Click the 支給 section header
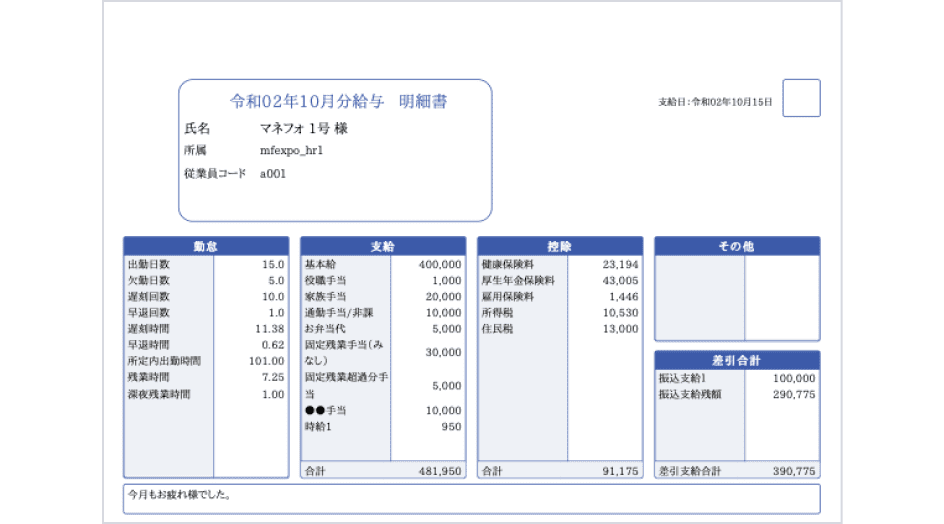Image resolution: width=944 pixels, height=524 pixels. (383, 246)
